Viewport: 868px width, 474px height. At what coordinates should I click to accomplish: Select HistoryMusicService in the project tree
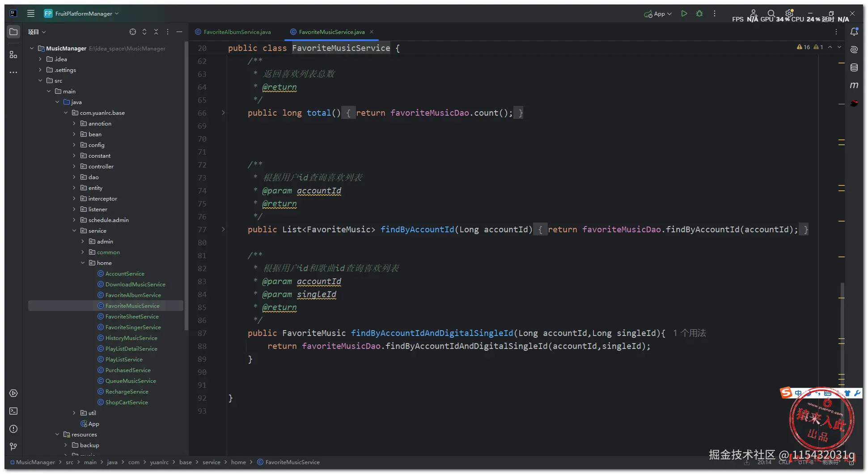click(x=131, y=338)
